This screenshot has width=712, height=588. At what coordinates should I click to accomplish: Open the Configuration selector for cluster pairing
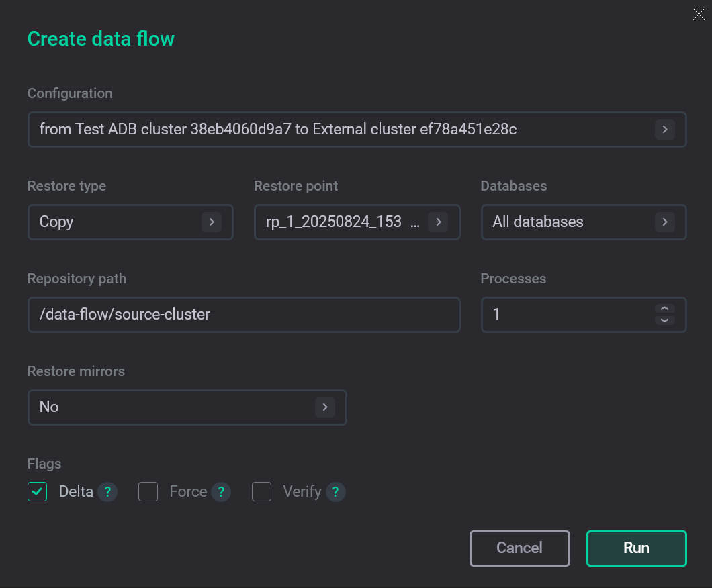[357, 129]
